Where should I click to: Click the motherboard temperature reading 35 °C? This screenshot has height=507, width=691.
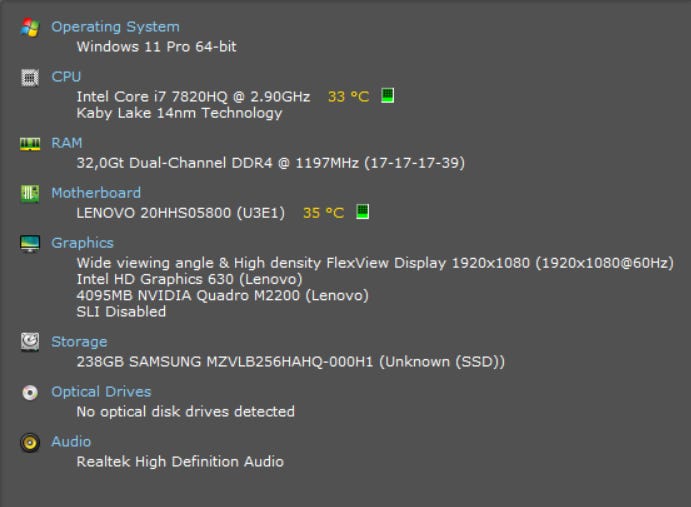click(x=323, y=213)
